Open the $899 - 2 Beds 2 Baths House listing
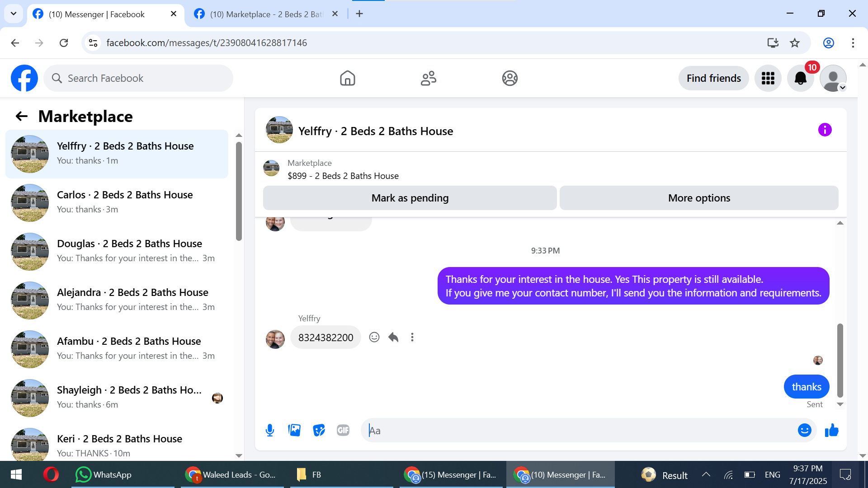 coord(343,176)
